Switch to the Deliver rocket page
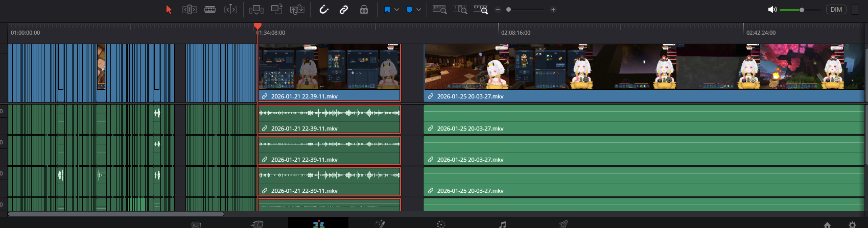The width and height of the screenshot is (868, 228). point(564,224)
